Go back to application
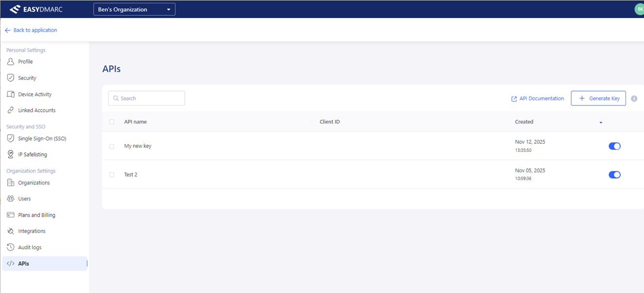Image resolution: width=644 pixels, height=293 pixels. click(x=31, y=30)
